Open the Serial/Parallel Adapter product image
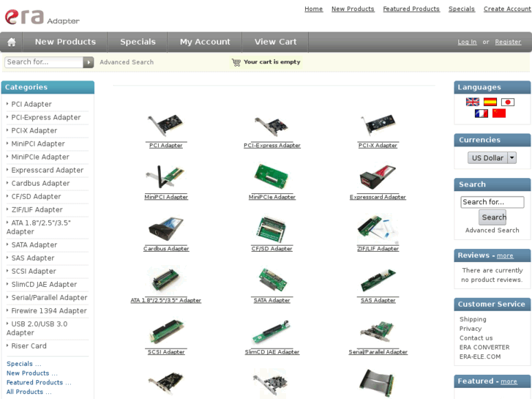Image resolution: width=532 pixels, height=399 pixels. [378, 332]
